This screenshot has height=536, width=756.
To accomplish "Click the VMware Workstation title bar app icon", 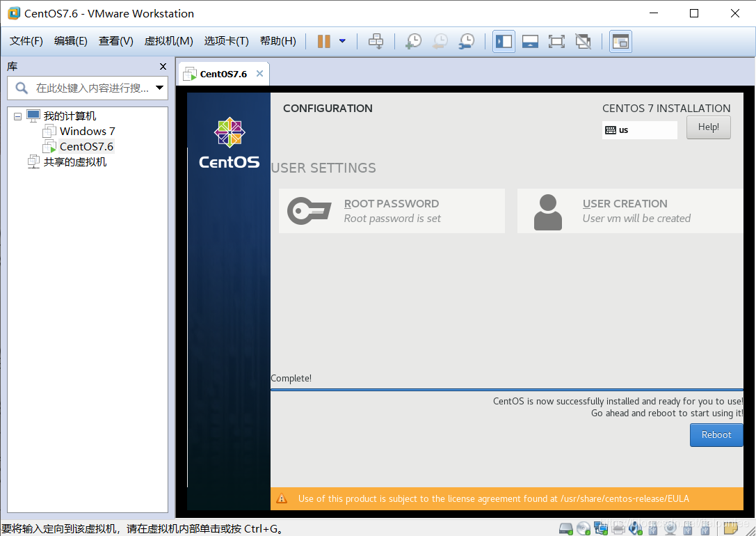I will coord(14,13).
